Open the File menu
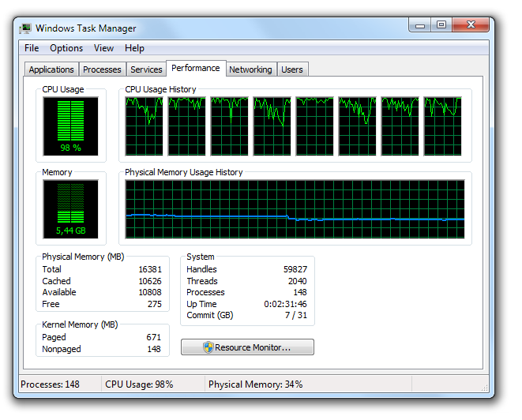Viewport: 522px width, 420px height. point(32,48)
